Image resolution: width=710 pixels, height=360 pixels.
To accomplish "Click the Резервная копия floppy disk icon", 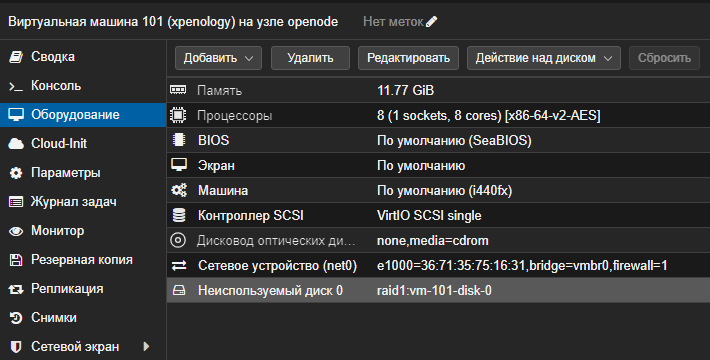I will [x=16, y=260].
